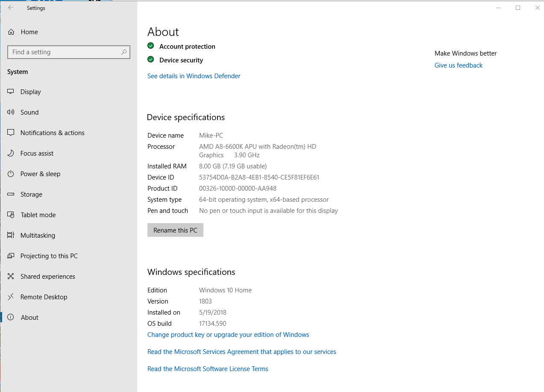
Task: Click the search magnifier icon
Action: (x=124, y=52)
